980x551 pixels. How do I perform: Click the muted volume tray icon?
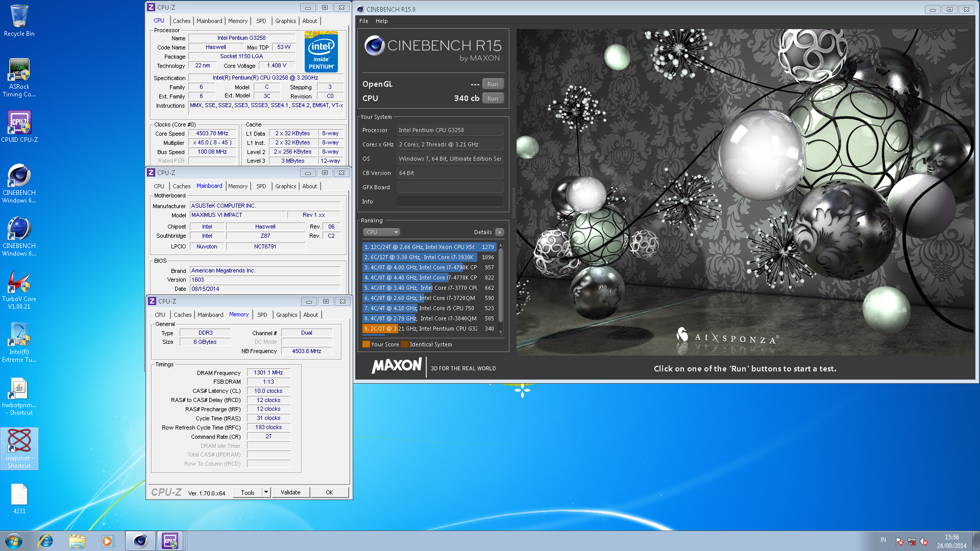tap(924, 541)
